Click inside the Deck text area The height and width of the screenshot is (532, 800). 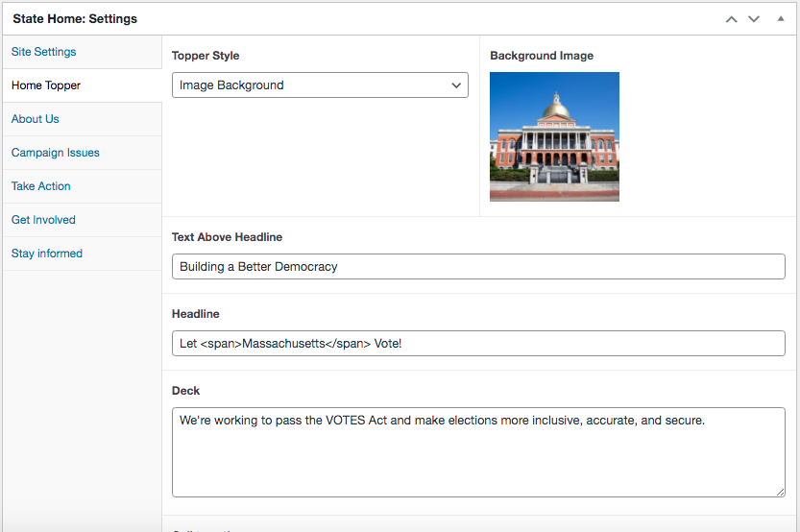coord(478,452)
